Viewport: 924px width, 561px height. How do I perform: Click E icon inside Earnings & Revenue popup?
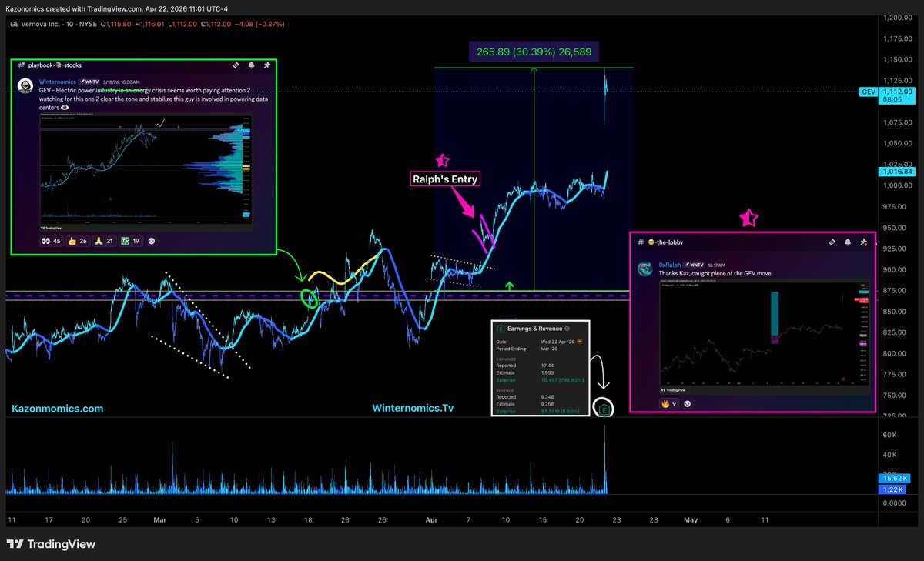click(x=501, y=329)
